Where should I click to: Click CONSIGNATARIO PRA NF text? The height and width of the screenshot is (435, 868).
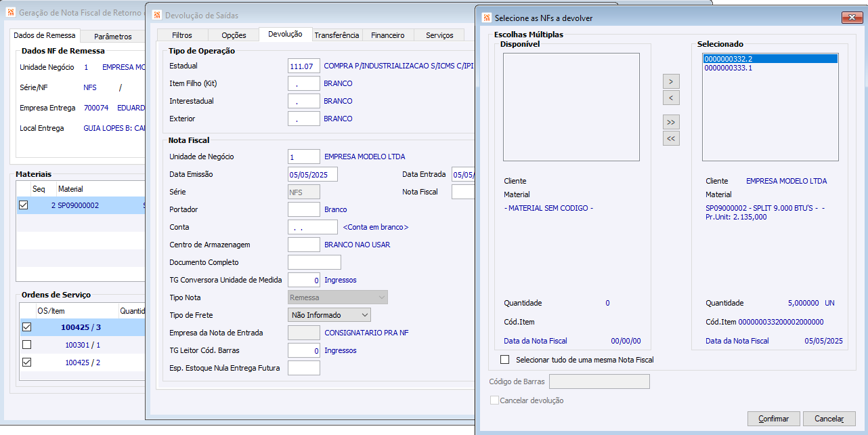[x=366, y=333]
